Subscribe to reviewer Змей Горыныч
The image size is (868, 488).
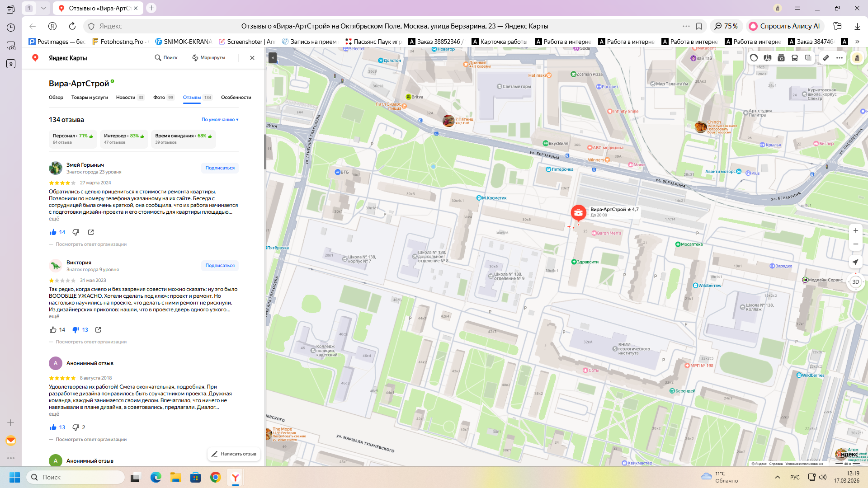(x=220, y=168)
